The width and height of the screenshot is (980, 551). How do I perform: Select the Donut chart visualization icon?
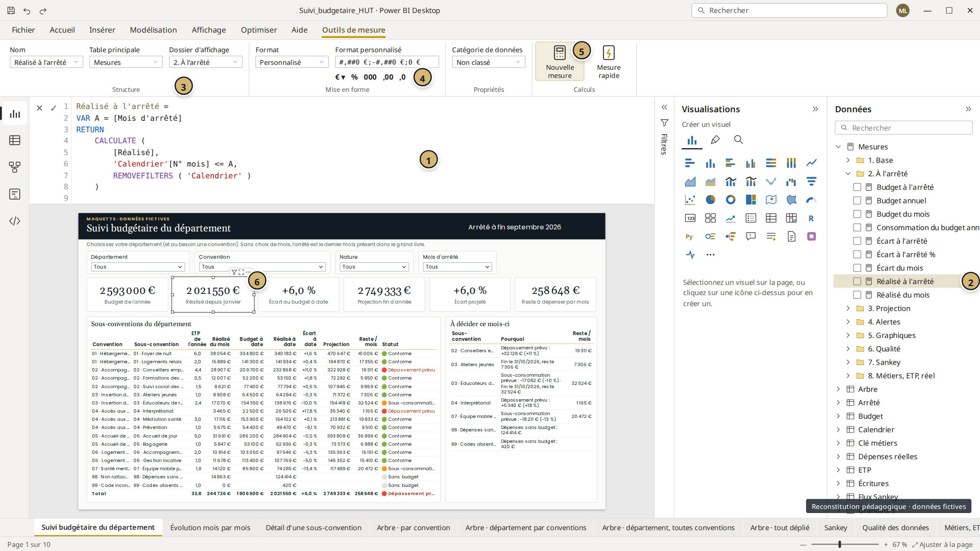click(x=731, y=200)
